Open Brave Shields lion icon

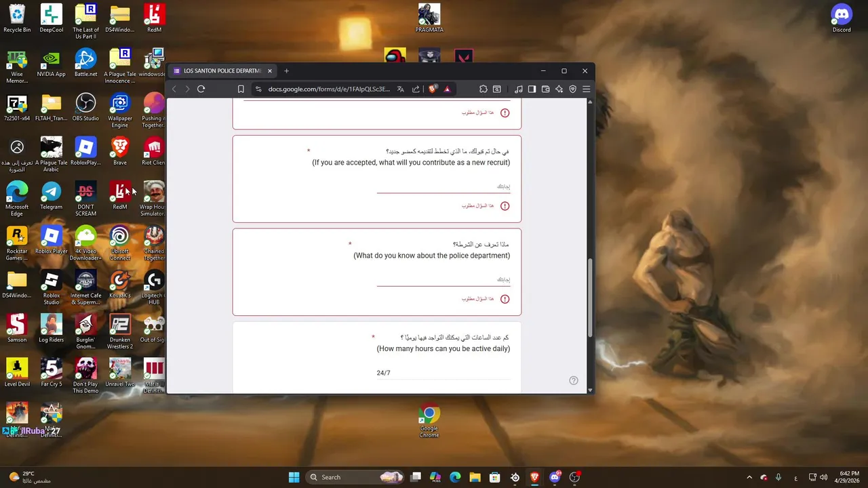coord(433,89)
